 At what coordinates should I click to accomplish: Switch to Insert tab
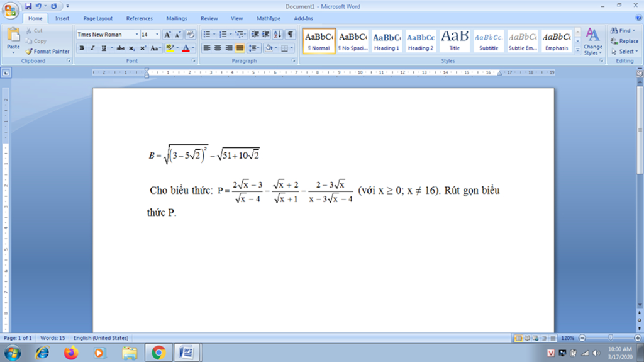coord(62,18)
